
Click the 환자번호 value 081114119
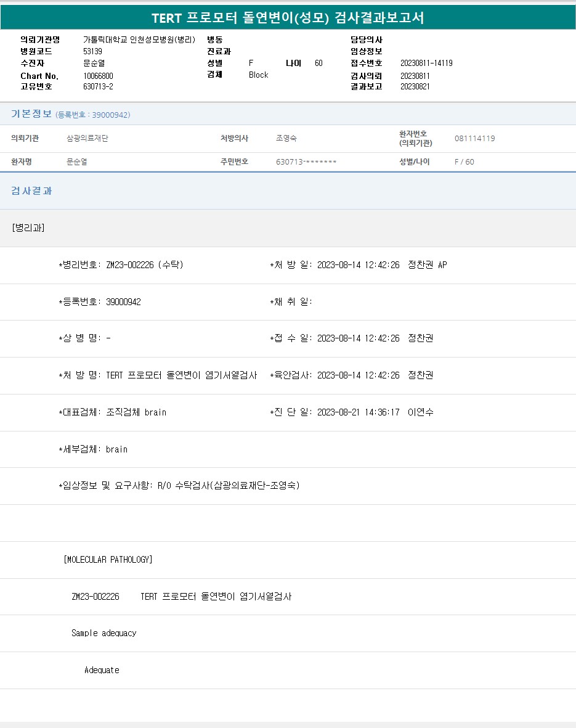click(x=474, y=139)
